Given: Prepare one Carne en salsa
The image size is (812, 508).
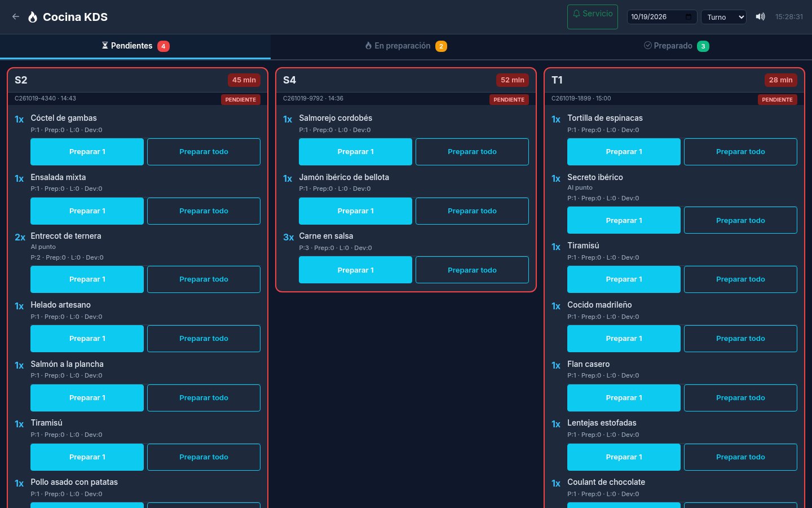Looking at the screenshot, I should point(356,270).
